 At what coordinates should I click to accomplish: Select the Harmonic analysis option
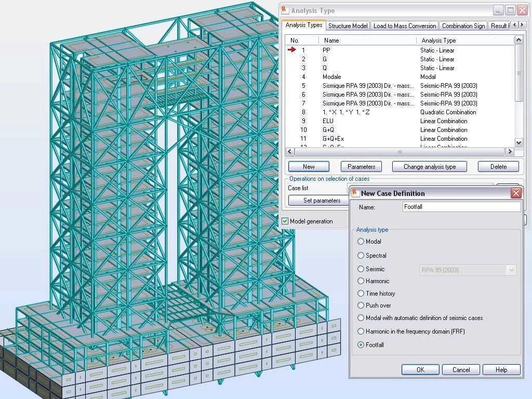(x=361, y=281)
